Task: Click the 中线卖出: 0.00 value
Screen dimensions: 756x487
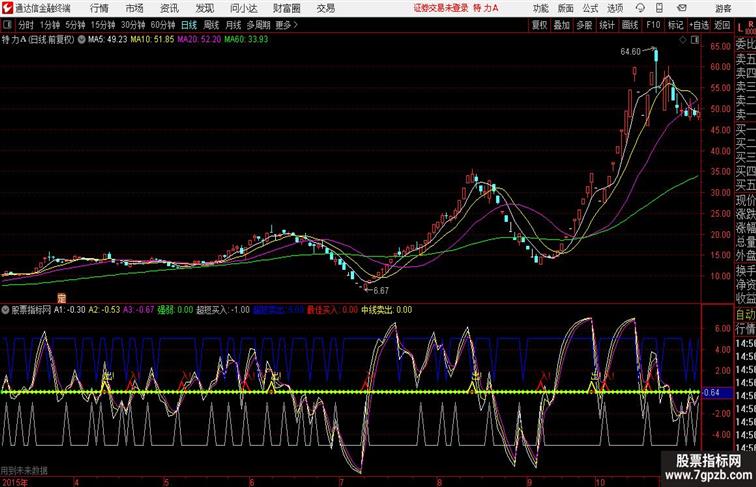Action: point(387,310)
